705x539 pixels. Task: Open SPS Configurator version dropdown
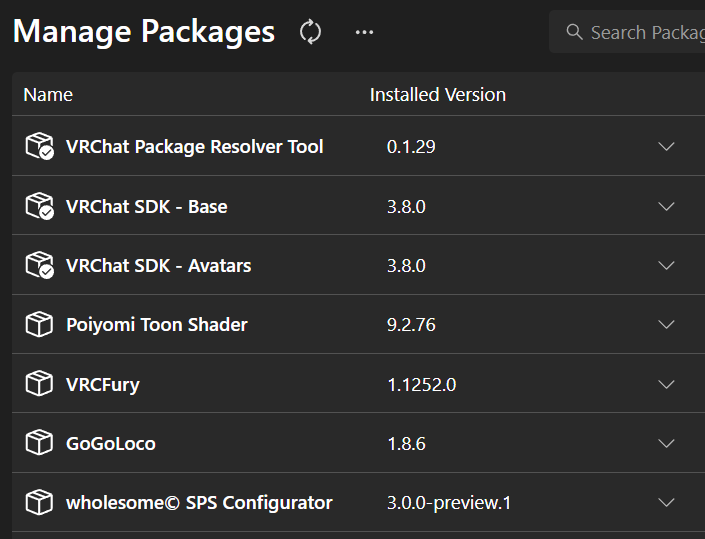[x=667, y=503]
